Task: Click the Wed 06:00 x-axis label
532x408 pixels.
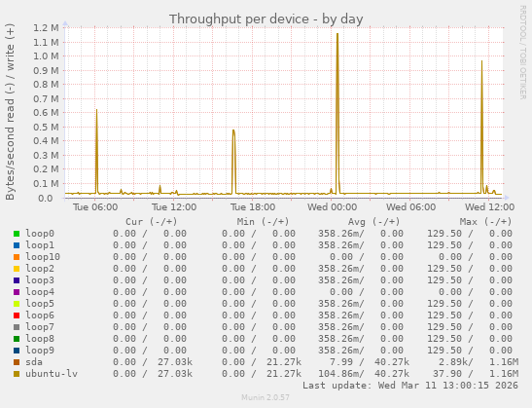Action: [410, 206]
